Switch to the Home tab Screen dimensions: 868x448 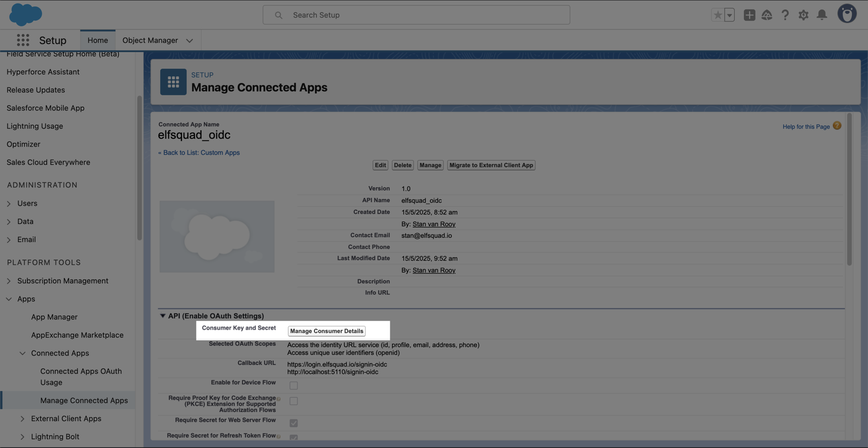click(x=98, y=40)
